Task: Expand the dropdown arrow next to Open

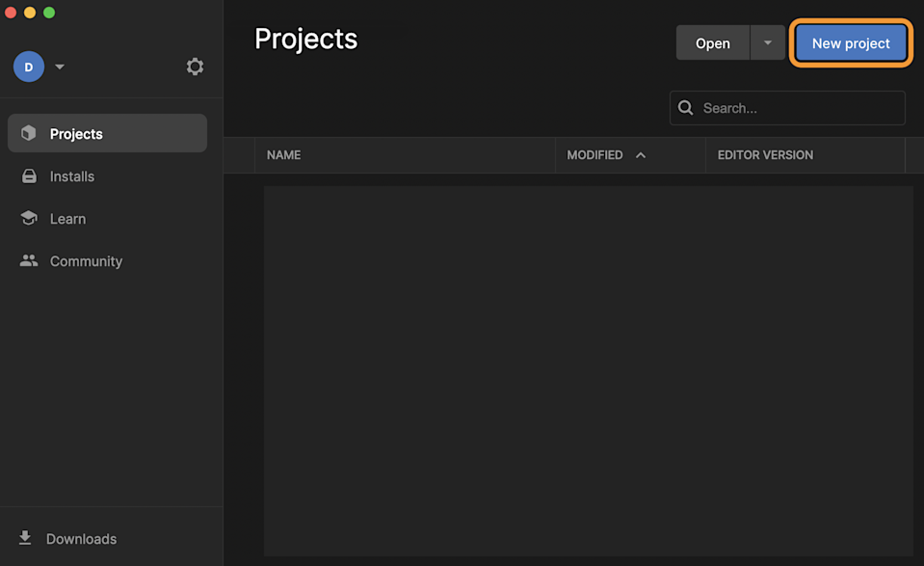Action: click(x=767, y=42)
